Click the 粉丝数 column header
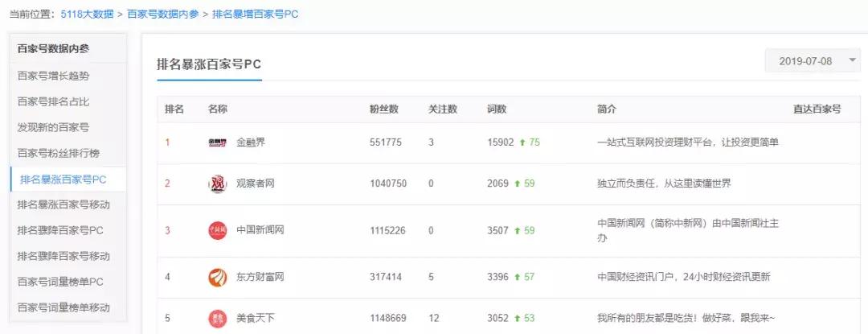868x334 pixels. 383,109
